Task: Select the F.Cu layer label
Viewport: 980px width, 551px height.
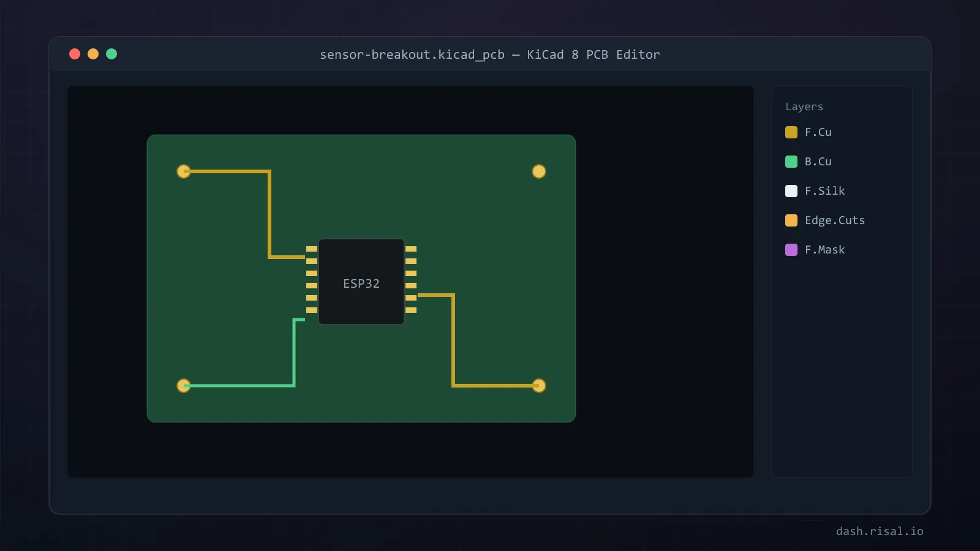Action: [818, 132]
